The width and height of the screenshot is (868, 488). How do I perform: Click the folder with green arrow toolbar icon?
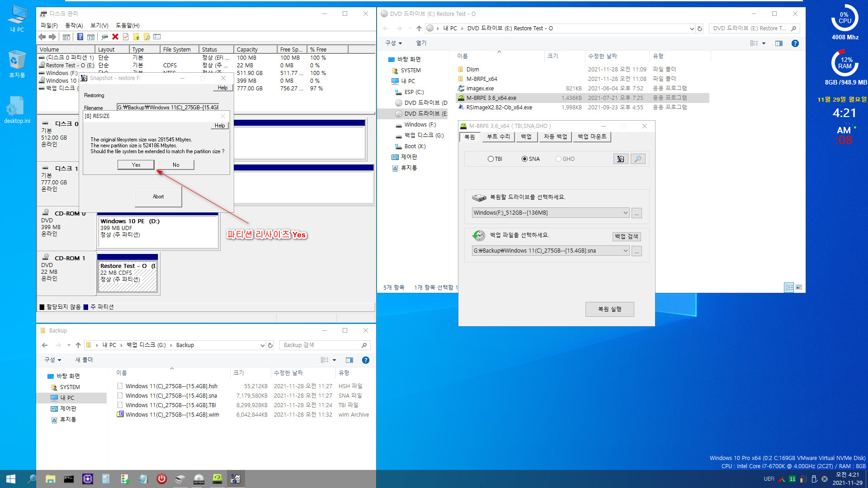click(x=136, y=37)
